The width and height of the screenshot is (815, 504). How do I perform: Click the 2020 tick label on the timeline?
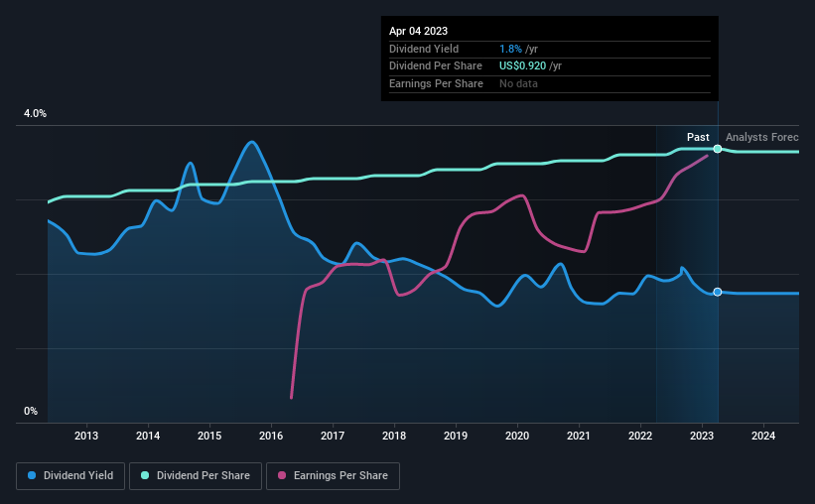517,436
